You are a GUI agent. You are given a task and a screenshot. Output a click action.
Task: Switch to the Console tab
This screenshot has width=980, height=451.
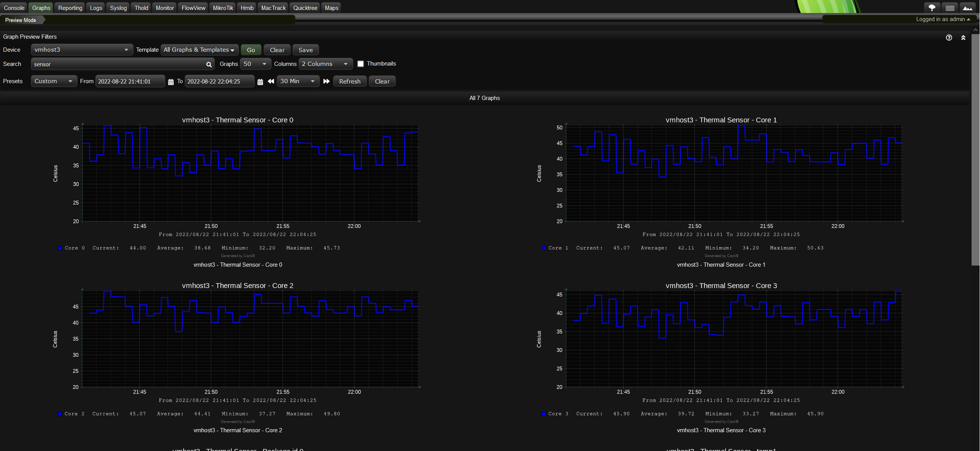point(14,8)
